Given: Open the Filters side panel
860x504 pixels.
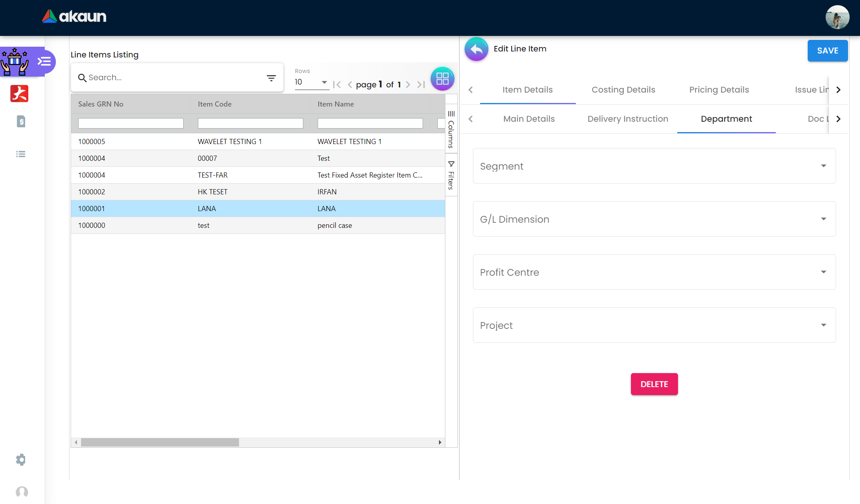Looking at the screenshot, I should (x=451, y=176).
